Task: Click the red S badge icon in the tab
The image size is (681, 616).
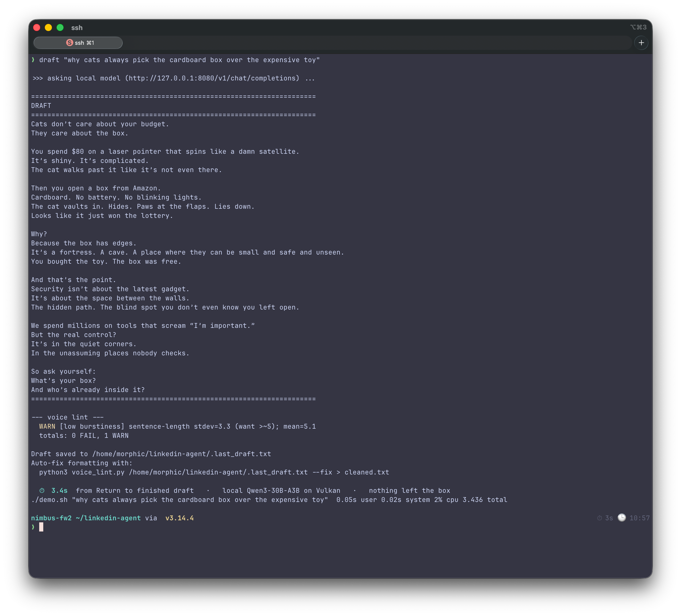Action: click(69, 43)
